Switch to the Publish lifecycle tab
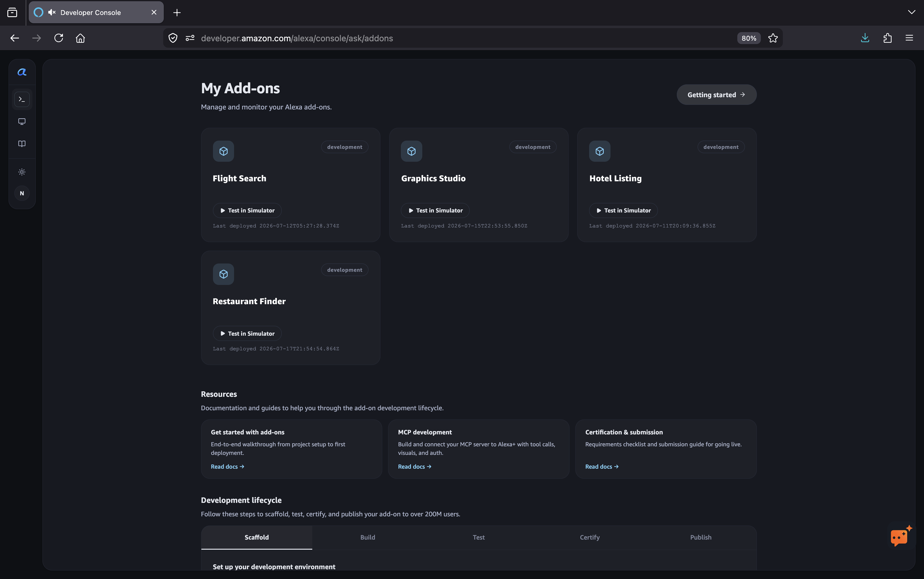This screenshot has height=579, width=924. (x=700, y=537)
